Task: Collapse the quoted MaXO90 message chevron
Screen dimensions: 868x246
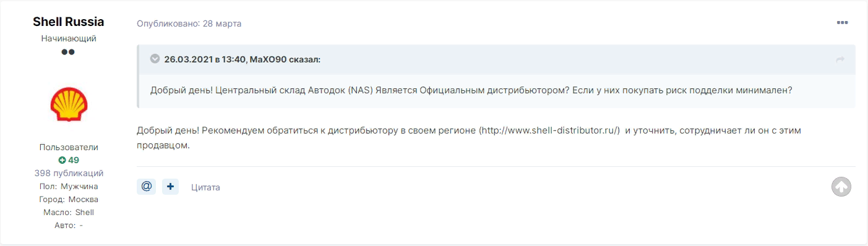Action: coord(155,59)
